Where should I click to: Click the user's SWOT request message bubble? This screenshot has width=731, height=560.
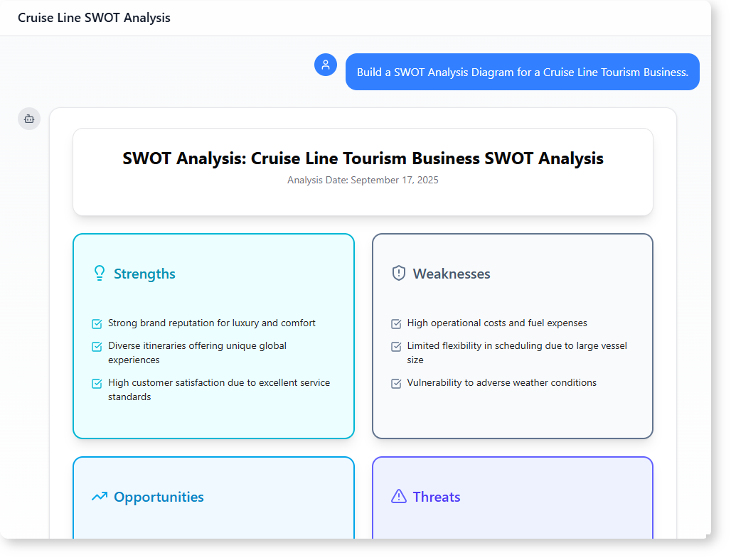(x=522, y=72)
